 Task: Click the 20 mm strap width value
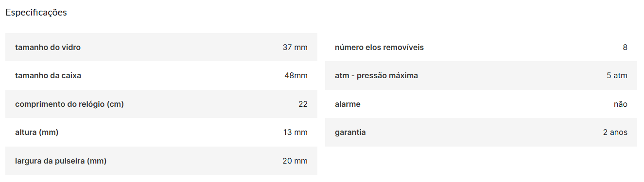click(x=295, y=161)
